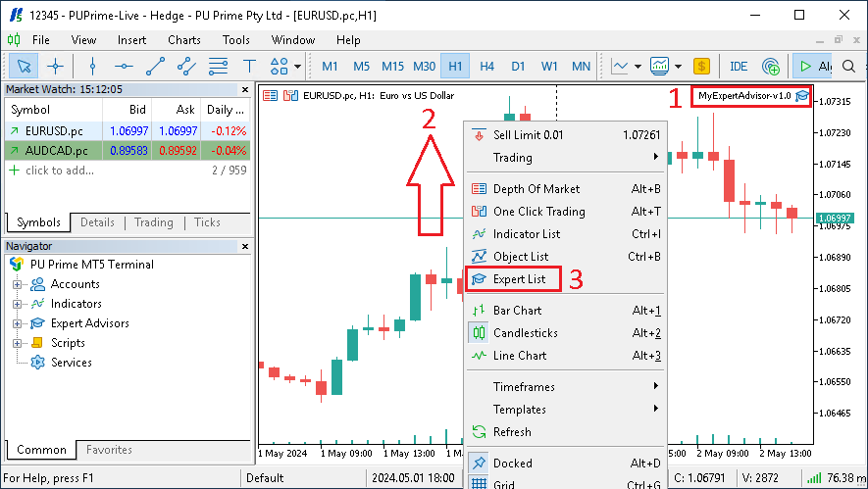The width and height of the screenshot is (868, 489).
Task: Click 'click to add...' symbol field
Action: tap(59, 171)
